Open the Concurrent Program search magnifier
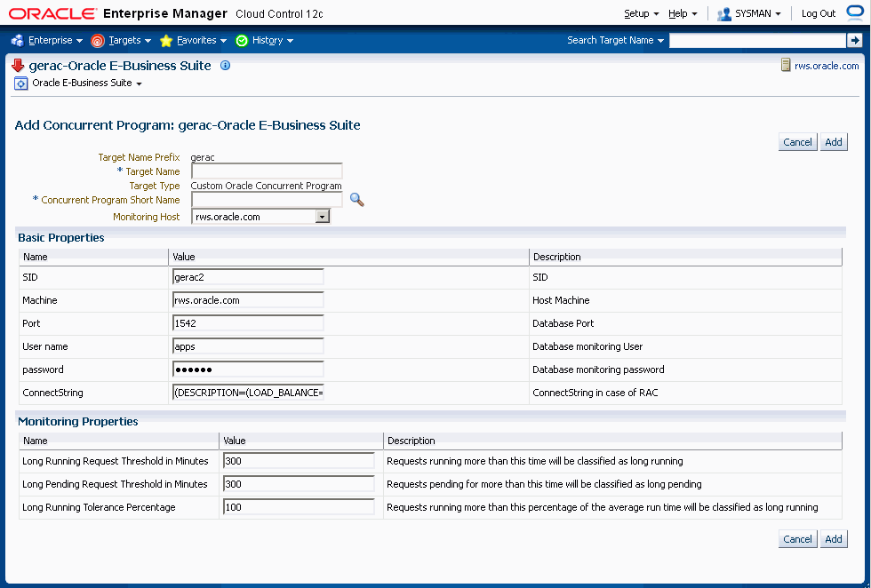Image resolution: width=871 pixels, height=588 pixels. point(356,200)
